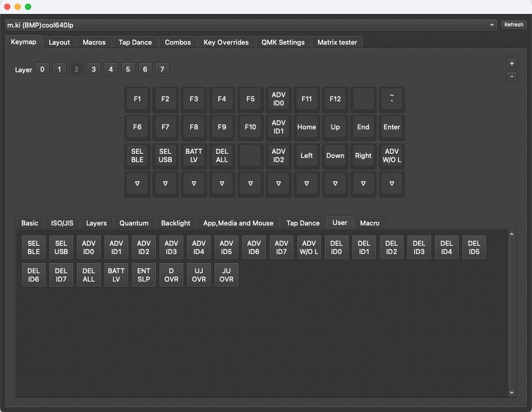Open QMK Settings tab

(283, 43)
